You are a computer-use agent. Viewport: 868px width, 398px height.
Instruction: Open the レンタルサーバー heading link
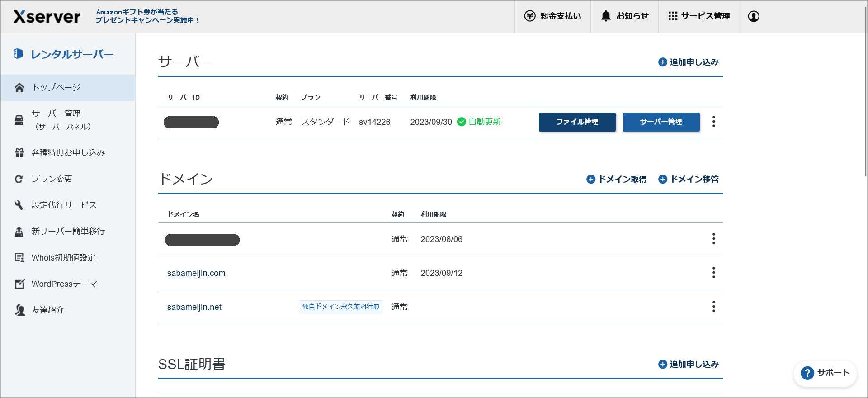pos(72,54)
